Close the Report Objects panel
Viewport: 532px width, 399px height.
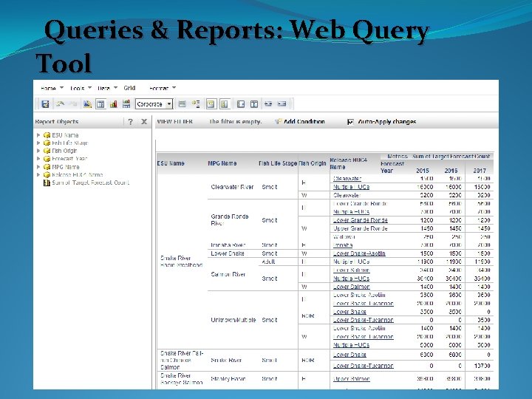coord(144,121)
